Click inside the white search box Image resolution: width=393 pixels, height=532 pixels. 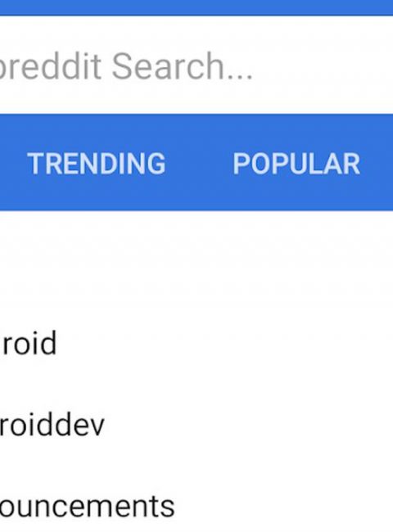(196, 65)
